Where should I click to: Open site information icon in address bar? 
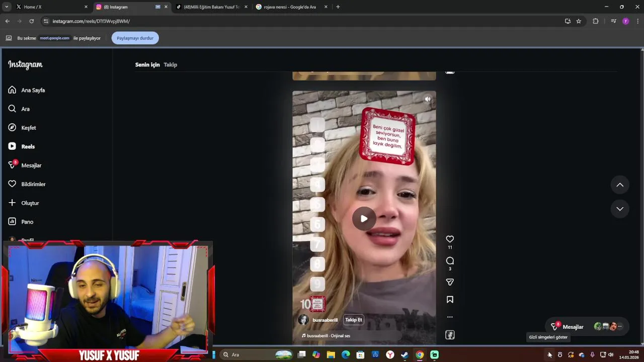(46, 21)
